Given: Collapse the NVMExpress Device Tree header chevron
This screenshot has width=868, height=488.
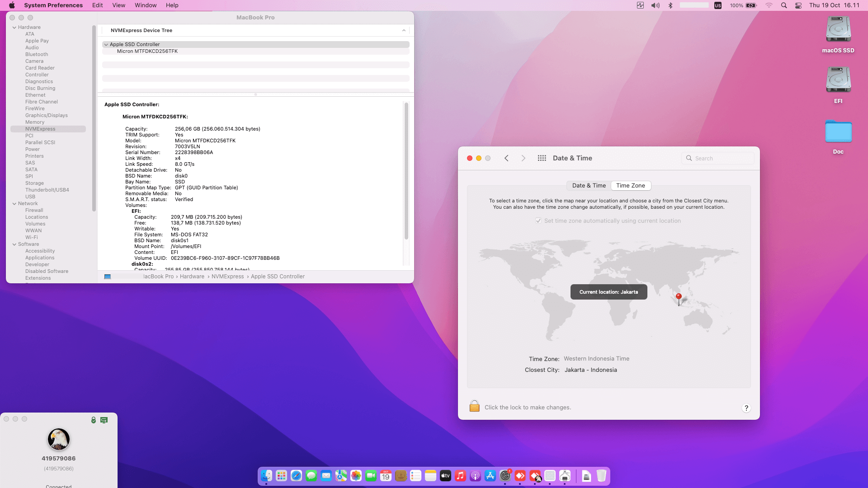Looking at the screenshot, I should [404, 31].
